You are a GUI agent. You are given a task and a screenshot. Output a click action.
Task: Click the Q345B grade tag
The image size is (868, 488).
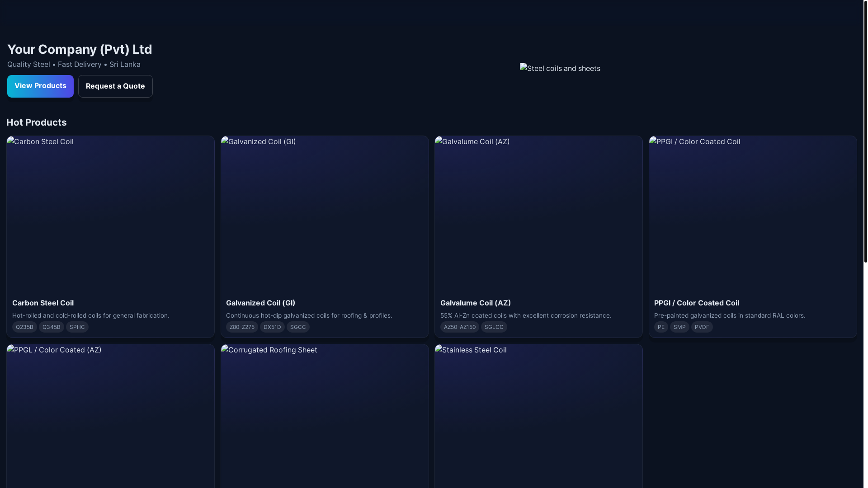click(52, 327)
